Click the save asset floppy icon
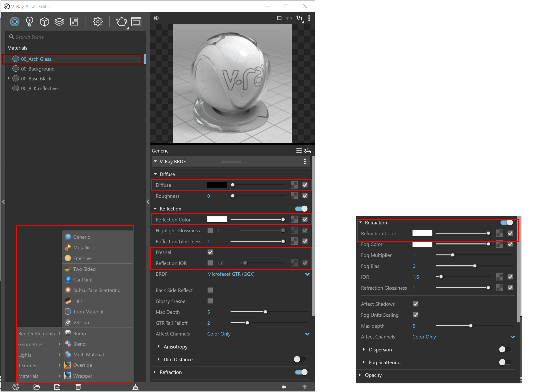Viewport: 555px width, 392px height. click(57, 387)
